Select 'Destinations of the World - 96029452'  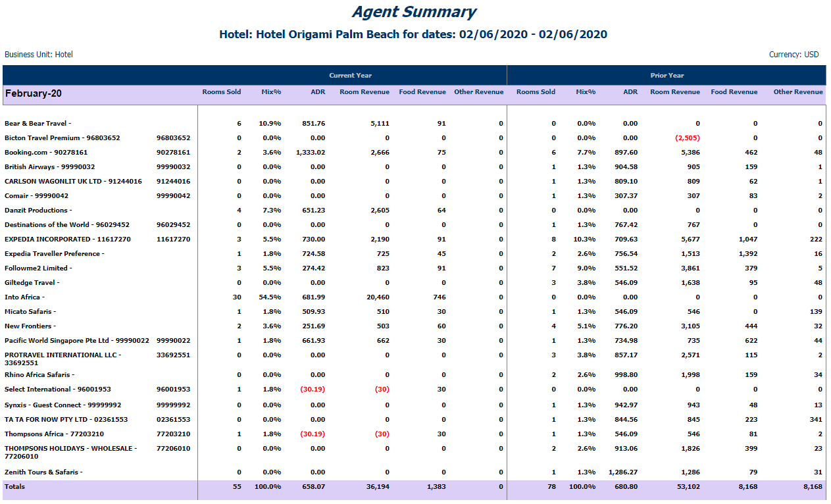coord(67,225)
